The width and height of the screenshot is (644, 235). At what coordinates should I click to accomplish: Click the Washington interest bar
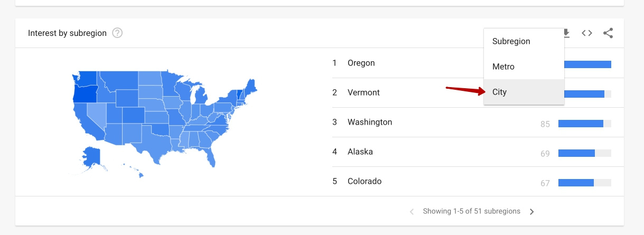[x=585, y=124]
